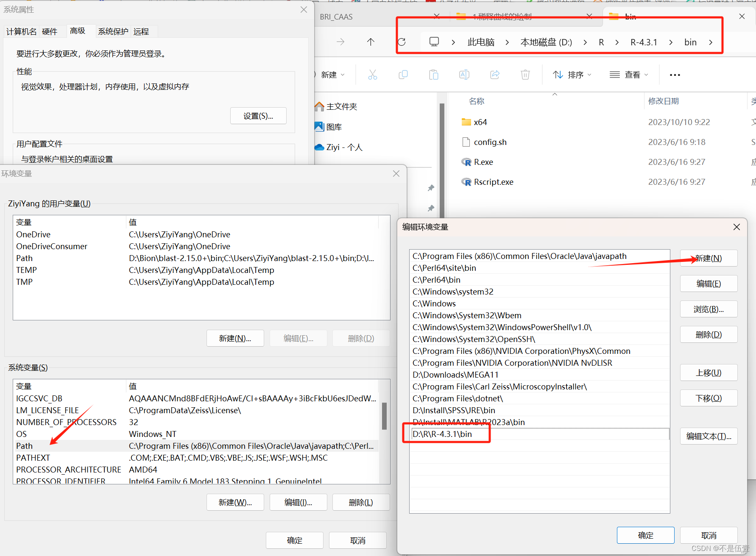The image size is (756, 556).
Task: Select the Share icon in Explorer toolbar
Action: pyautogui.click(x=494, y=75)
